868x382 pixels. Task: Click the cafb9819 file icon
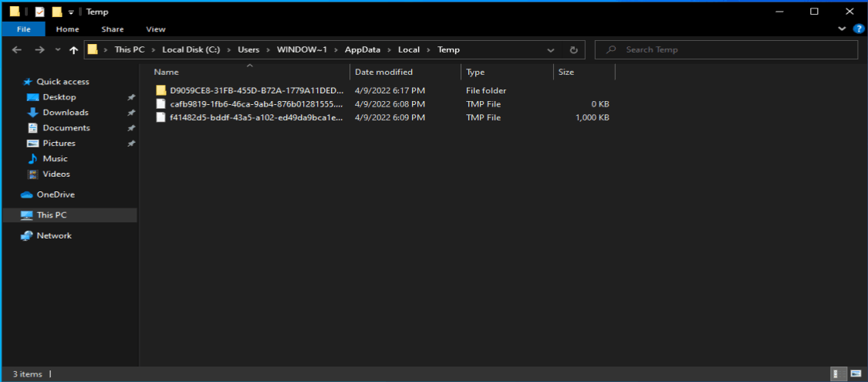tap(160, 103)
